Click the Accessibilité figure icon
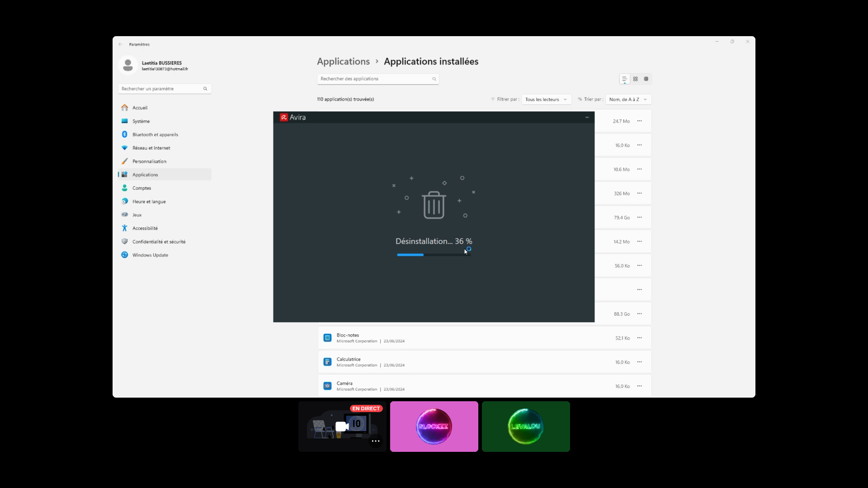868x488 pixels. coord(125,228)
